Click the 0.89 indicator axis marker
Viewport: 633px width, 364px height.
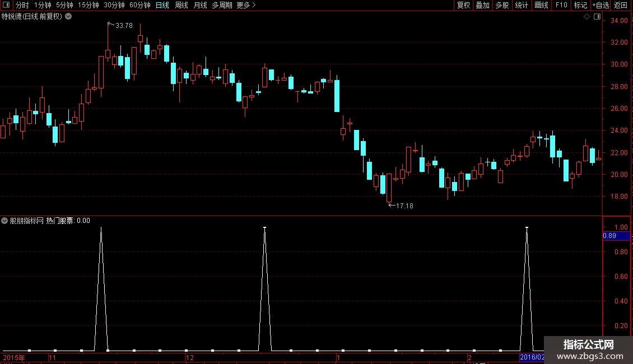point(616,236)
